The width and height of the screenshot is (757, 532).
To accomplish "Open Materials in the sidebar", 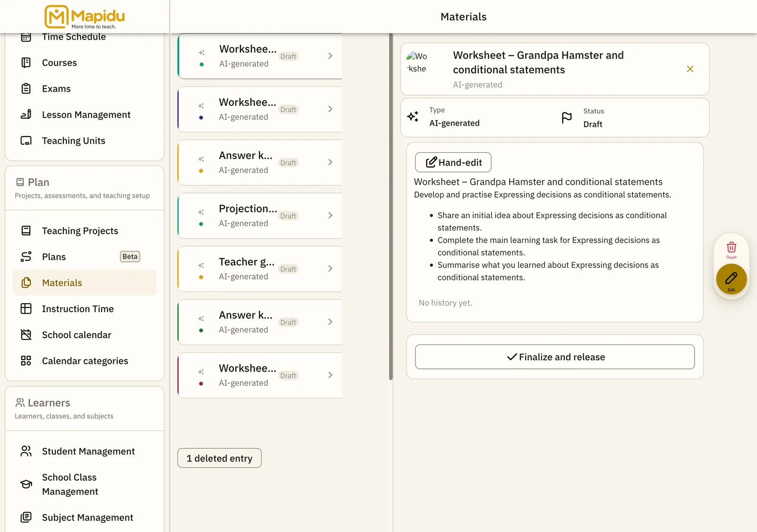I will (85, 283).
